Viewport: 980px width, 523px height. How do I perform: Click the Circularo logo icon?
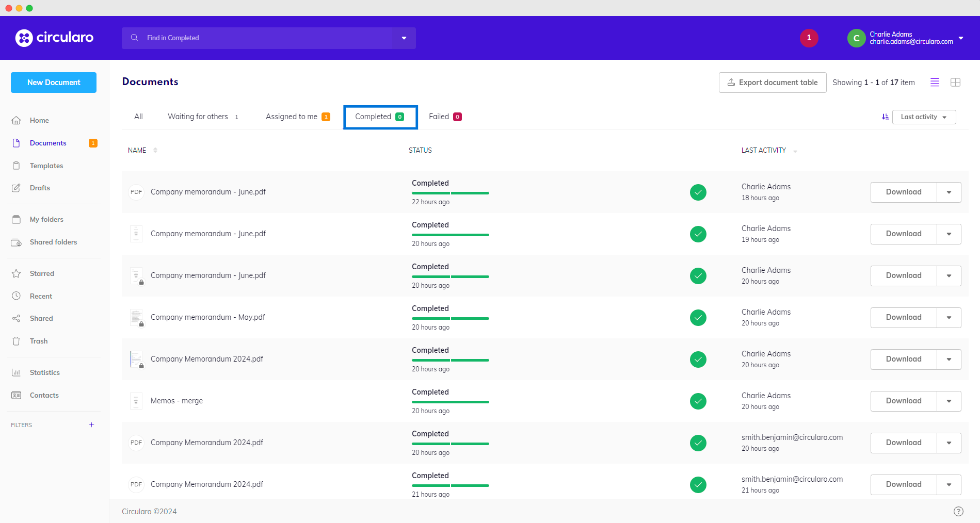click(x=24, y=38)
